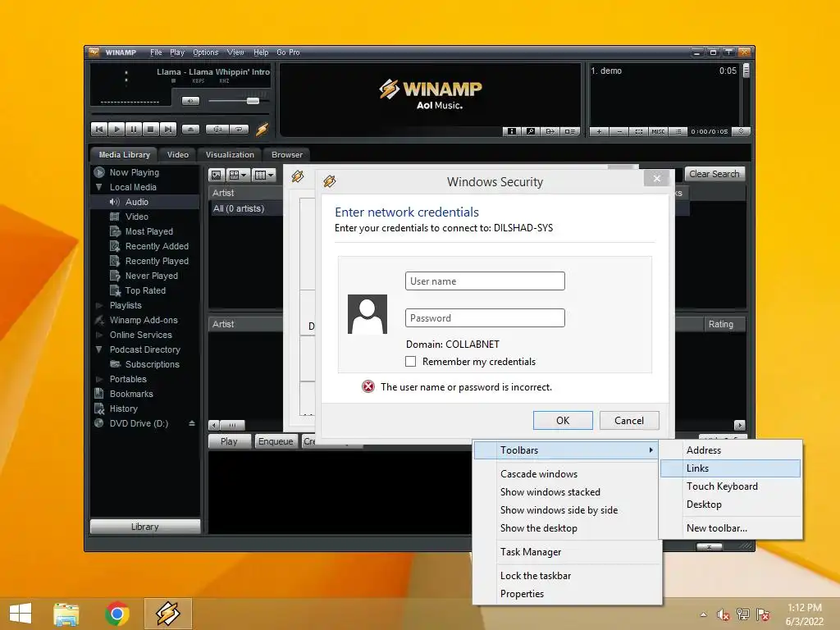Switch to the Video tab
The width and height of the screenshot is (840, 630).
click(178, 155)
